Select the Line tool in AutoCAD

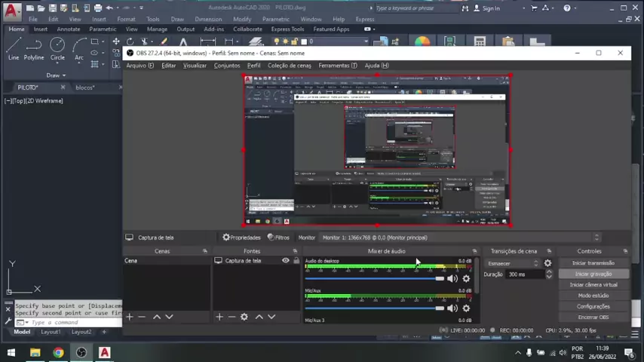tap(13, 48)
